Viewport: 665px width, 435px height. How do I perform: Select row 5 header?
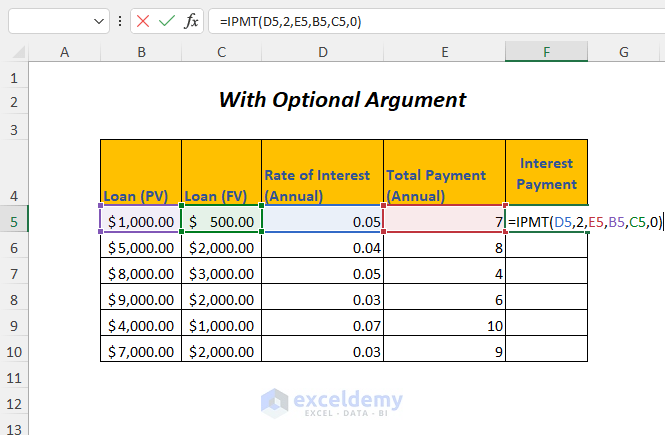14,221
